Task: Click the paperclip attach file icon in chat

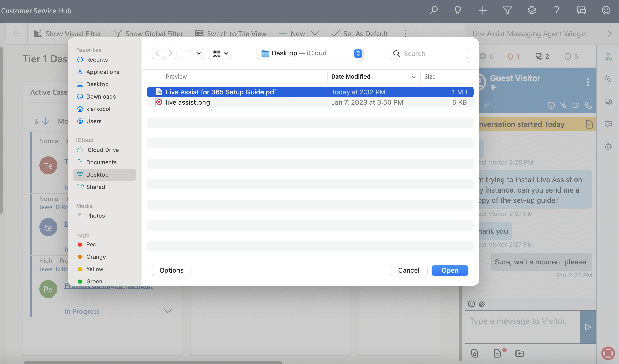Action: click(482, 304)
